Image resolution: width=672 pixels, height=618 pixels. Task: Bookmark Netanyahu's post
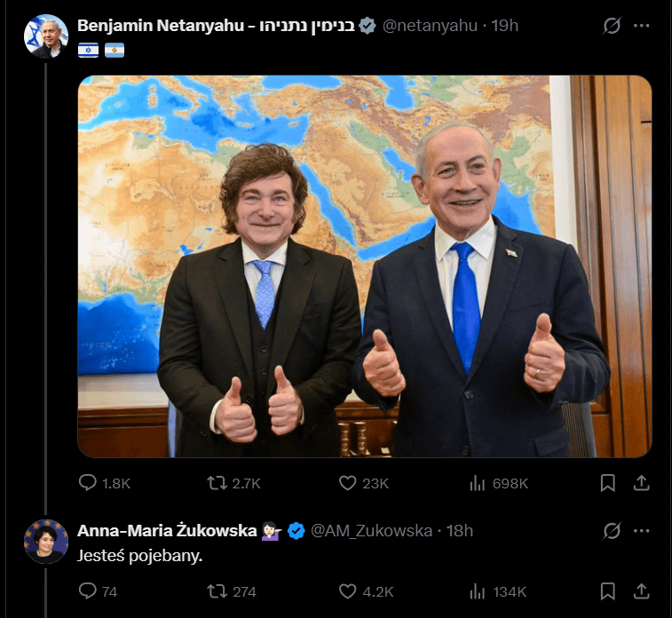click(x=608, y=483)
